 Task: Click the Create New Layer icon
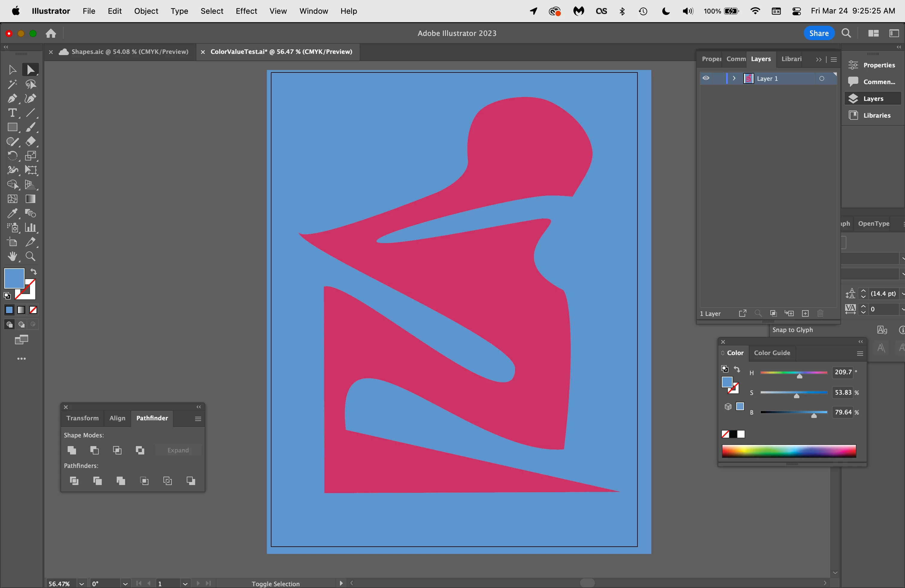(x=805, y=313)
